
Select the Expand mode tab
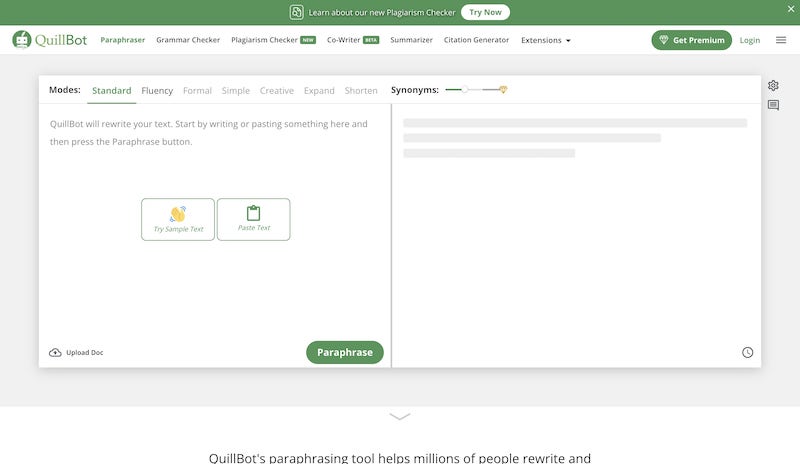click(319, 90)
